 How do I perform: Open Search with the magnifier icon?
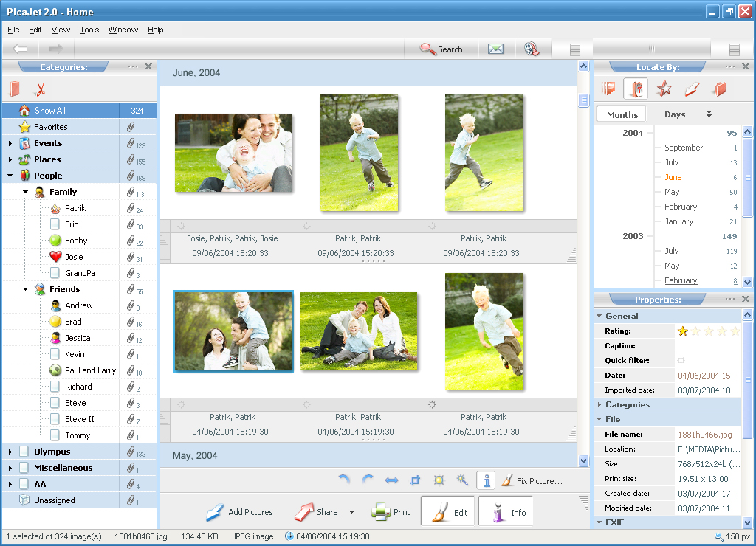[x=441, y=49]
